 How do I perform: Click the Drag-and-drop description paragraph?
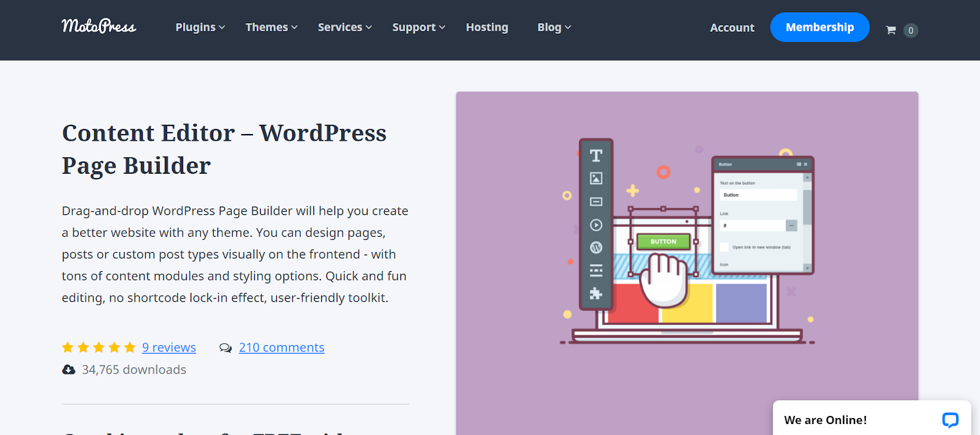click(x=235, y=255)
